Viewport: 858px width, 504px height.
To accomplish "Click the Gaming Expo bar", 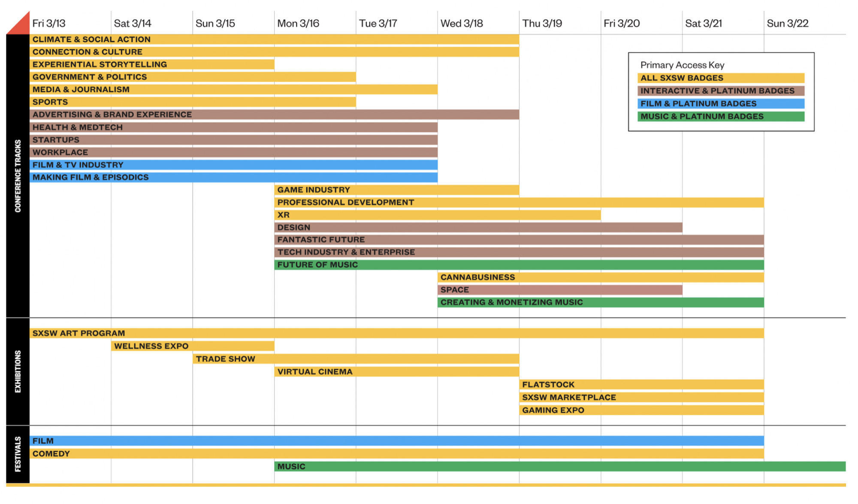I will tap(641, 410).
